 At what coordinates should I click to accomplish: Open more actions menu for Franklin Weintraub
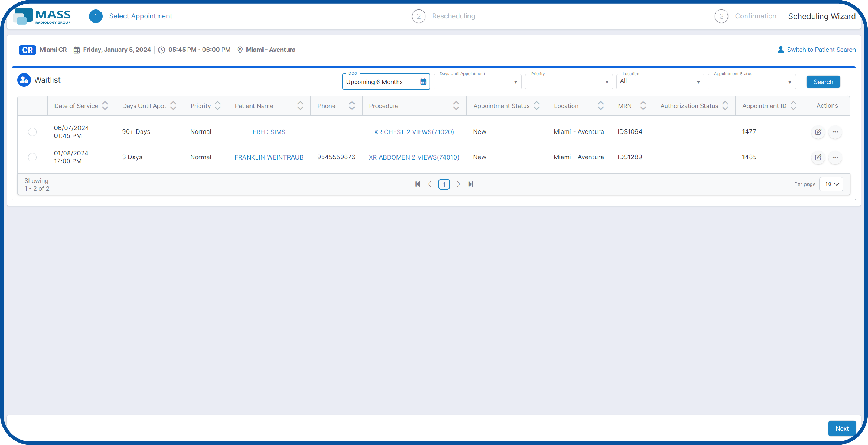pos(835,157)
